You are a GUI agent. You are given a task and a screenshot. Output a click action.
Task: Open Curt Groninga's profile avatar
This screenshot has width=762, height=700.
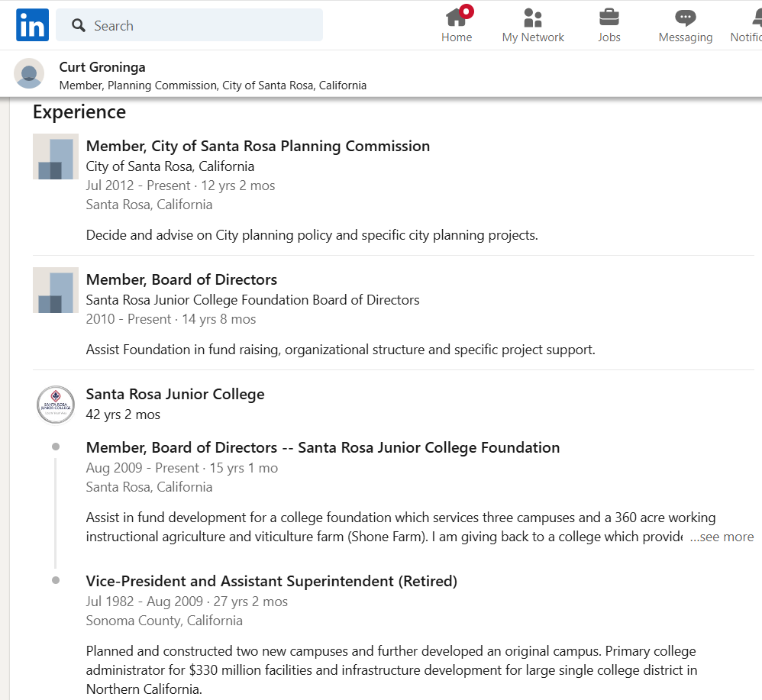tap(29, 73)
